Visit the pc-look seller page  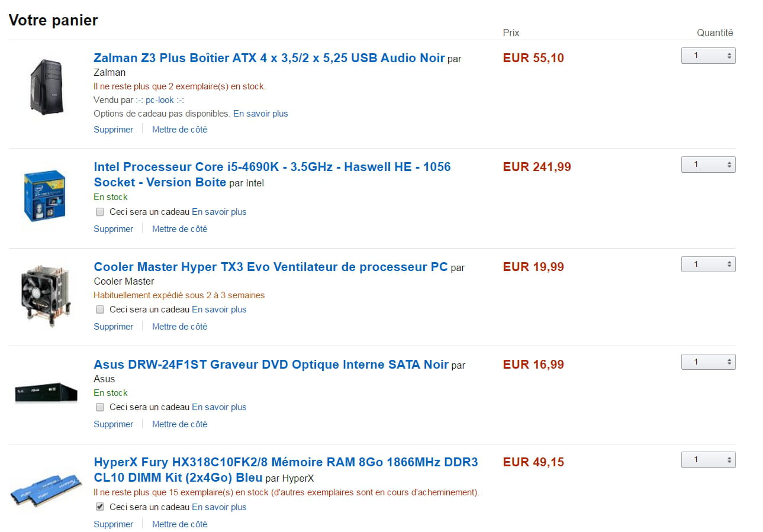160,100
